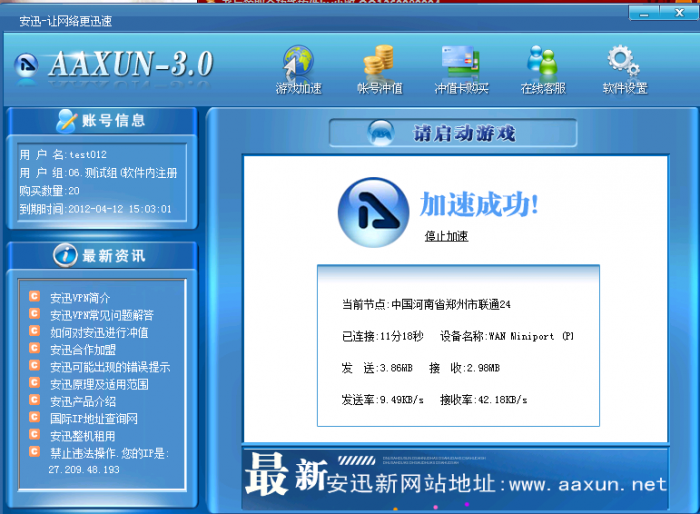Screen dimensions: 700x514
Task: Click the 软件设置 label text
Action: coord(625,88)
